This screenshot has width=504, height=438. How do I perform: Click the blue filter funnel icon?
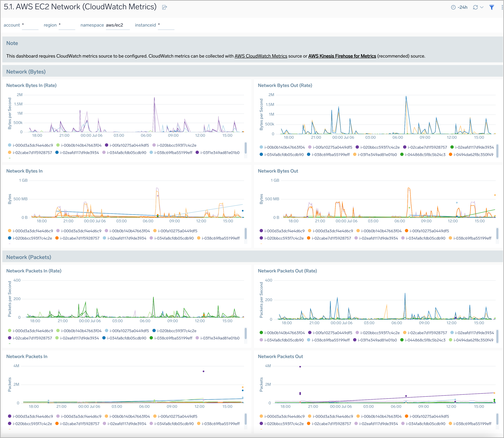tap(492, 7)
